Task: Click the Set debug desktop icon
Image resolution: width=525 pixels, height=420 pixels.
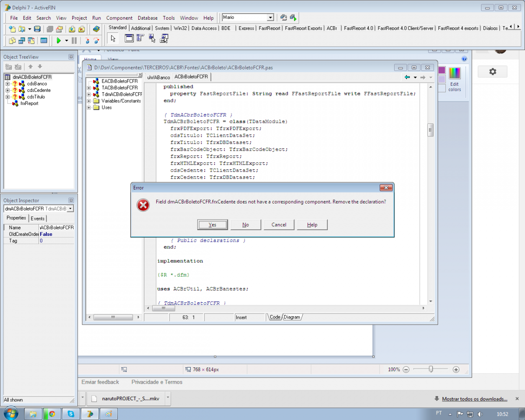Action: [x=293, y=17]
